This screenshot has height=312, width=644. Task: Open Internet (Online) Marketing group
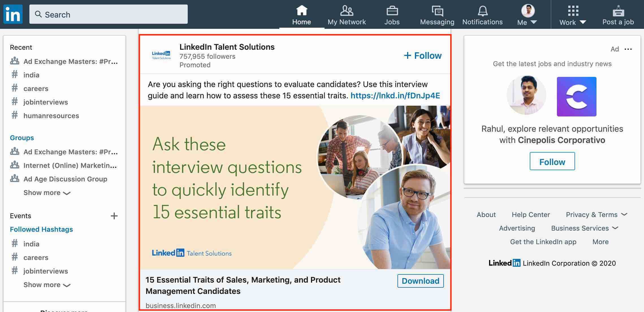point(70,165)
